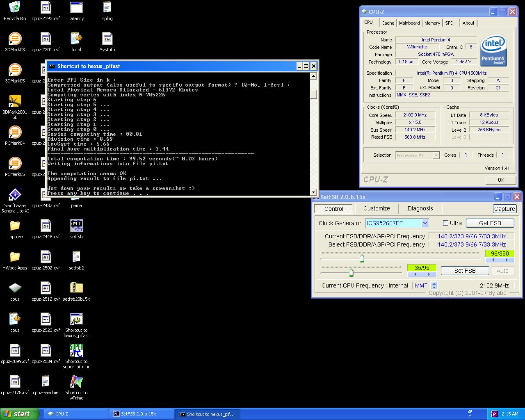Open the SysInfo desktop icon
This screenshot has width=525, height=420.
(x=107, y=39)
